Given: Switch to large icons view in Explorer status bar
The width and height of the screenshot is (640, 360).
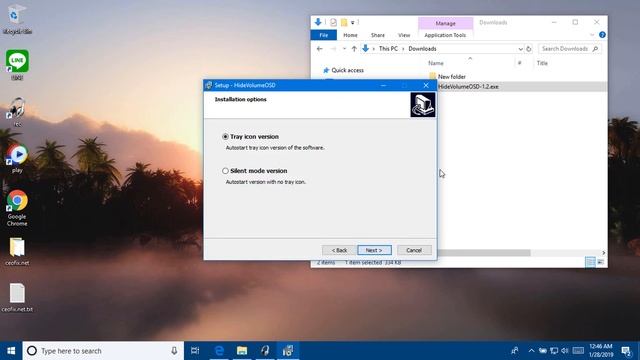Looking at the screenshot, I should [x=600, y=262].
